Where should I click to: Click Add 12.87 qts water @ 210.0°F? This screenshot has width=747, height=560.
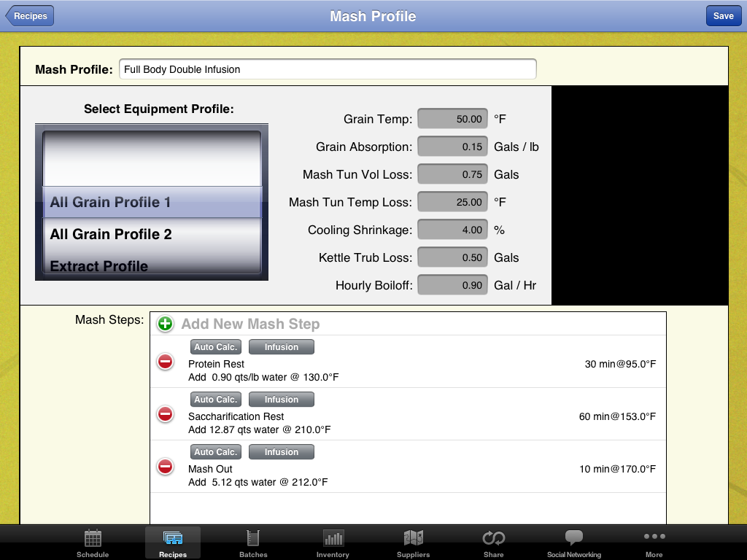tap(259, 429)
